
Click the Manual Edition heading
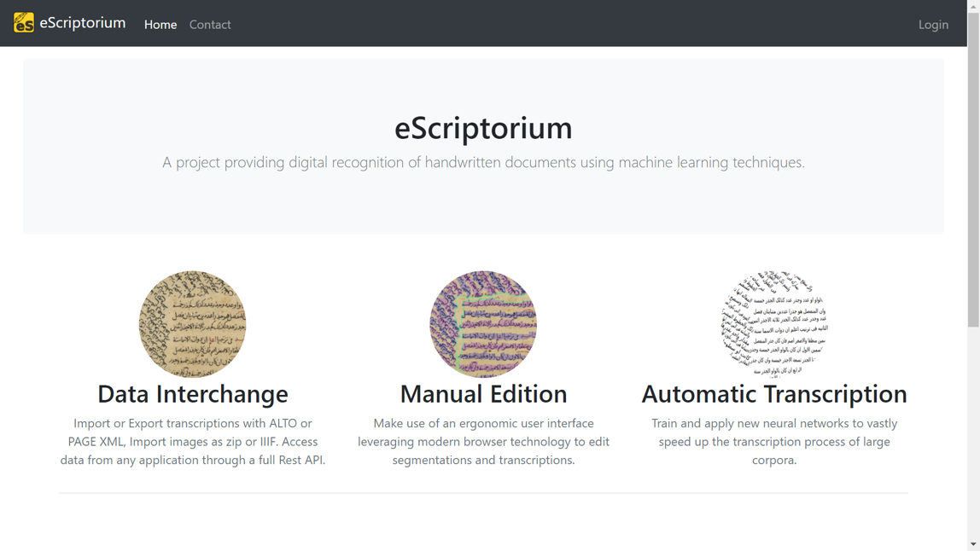(x=483, y=393)
